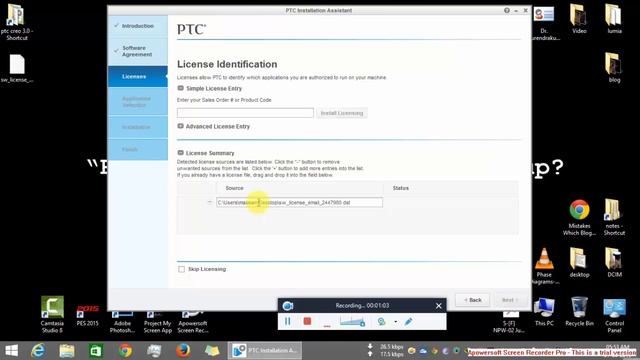
Task: Close the recording toolbar
Action: 438,306
